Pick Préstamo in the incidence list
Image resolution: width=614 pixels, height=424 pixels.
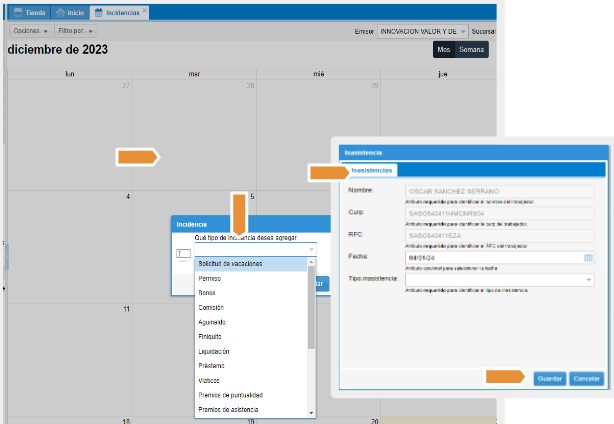coord(211,366)
